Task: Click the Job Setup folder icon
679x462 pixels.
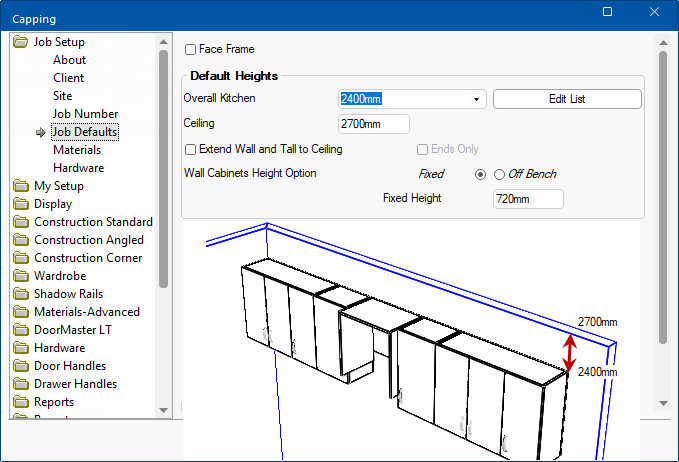Action: tap(21, 42)
